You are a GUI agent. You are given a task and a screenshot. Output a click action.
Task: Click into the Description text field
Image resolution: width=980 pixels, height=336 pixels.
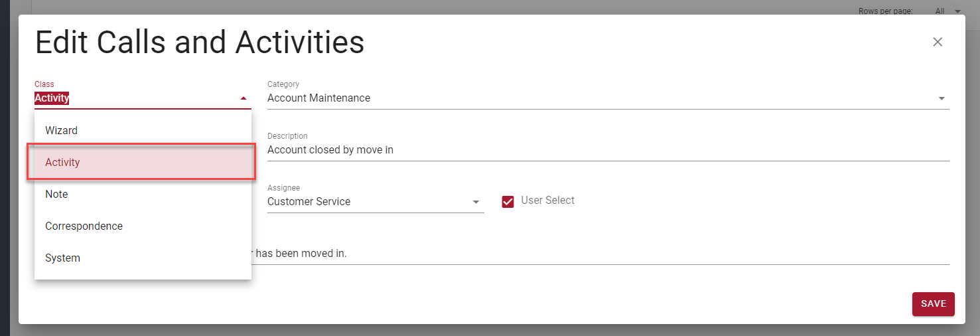point(597,150)
